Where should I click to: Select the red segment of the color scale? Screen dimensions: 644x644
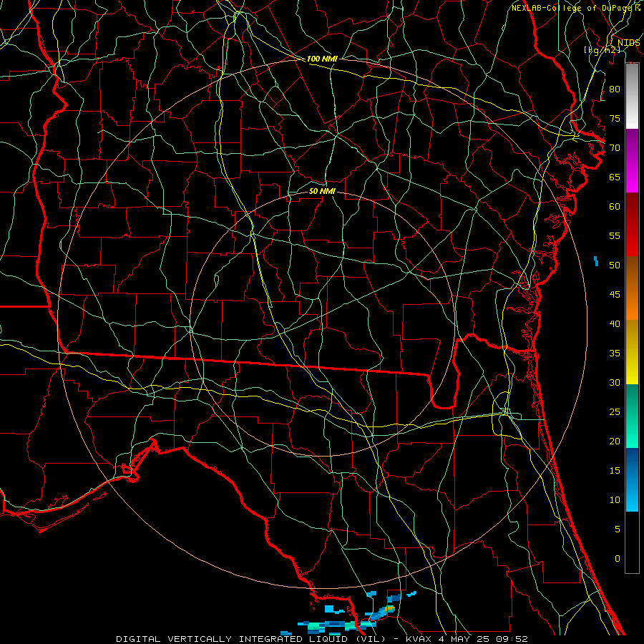click(x=632, y=225)
